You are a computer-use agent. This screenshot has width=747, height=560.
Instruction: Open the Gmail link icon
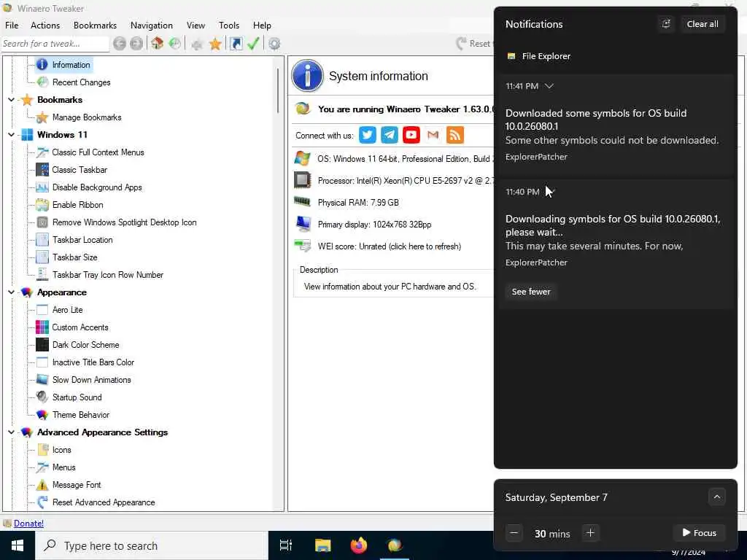click(433, 135)
